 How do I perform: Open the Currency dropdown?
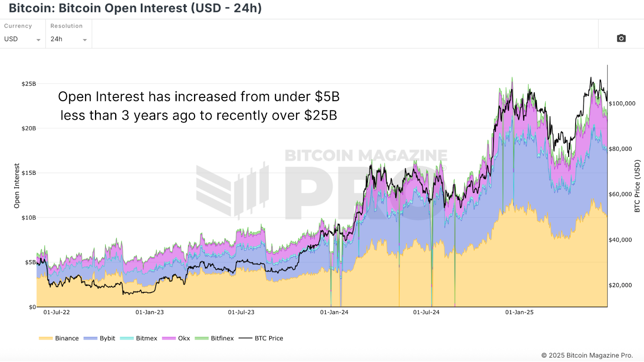point(22,39)
